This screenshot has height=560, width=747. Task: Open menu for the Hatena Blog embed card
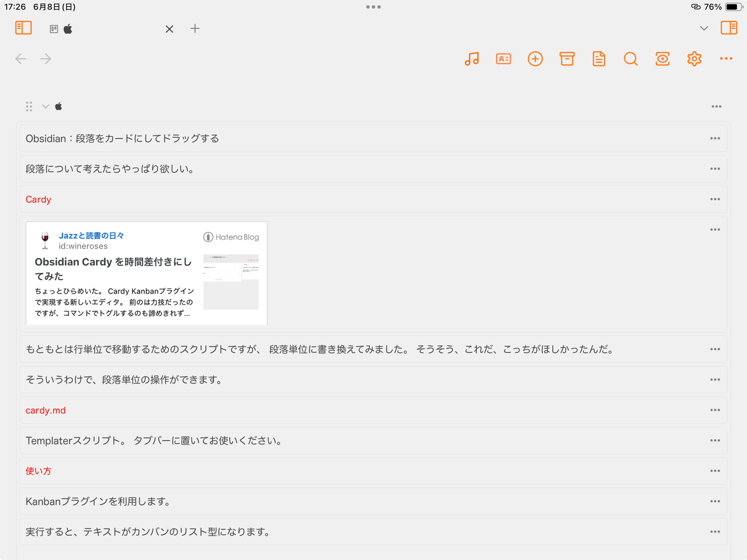pos(715,230)
